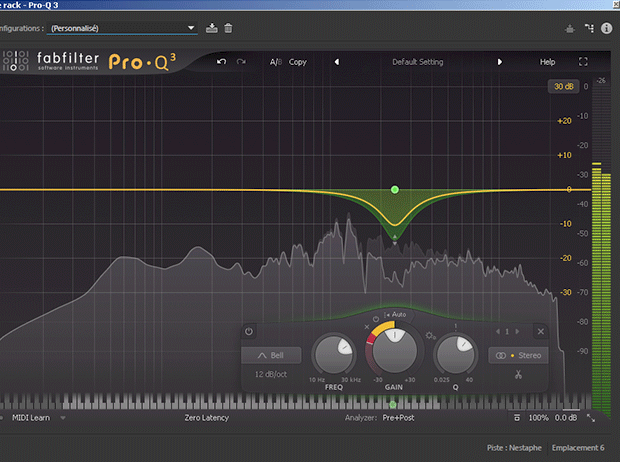620x462 pixels.
Task: Click the 0.0 dB output gain value
Action: pyautogui.click(x=566, y=418)
